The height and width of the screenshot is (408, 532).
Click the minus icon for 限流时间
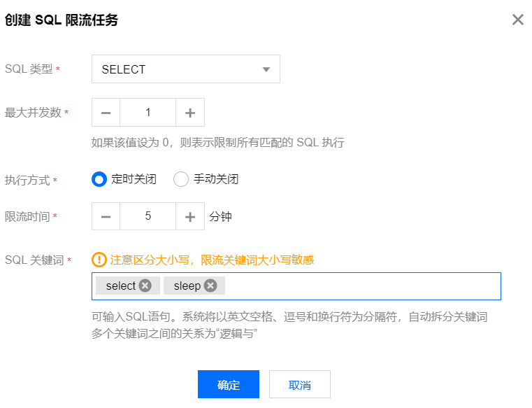106,217
